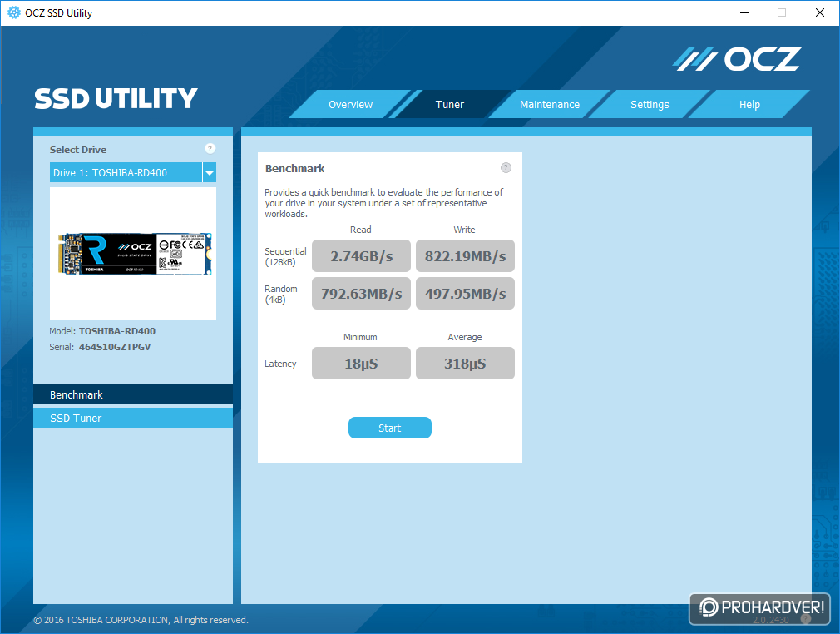Image resolution: width=840 pixels, height=634 pixels.
Task: Click the sequential write result 822.19MB/s
Action: 465,256
